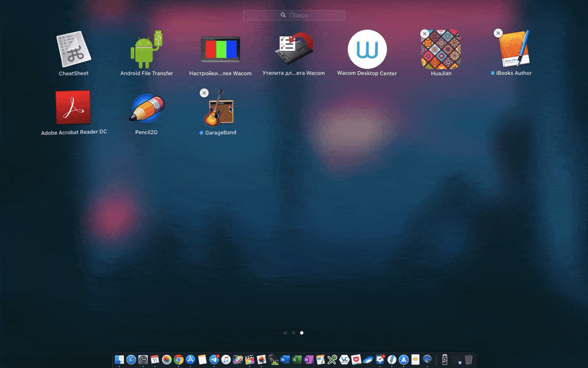
Task: Open Telegram from the Dock
Action: coord(214,360)
